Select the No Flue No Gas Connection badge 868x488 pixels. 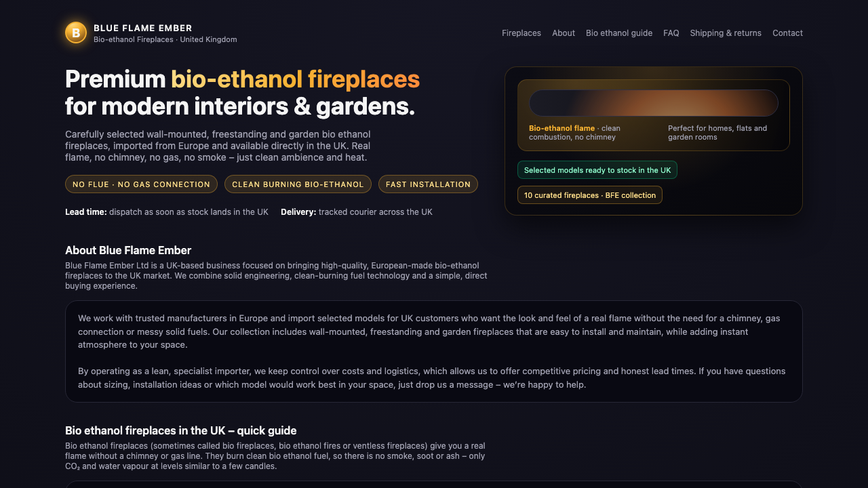[x=141, y=184]
